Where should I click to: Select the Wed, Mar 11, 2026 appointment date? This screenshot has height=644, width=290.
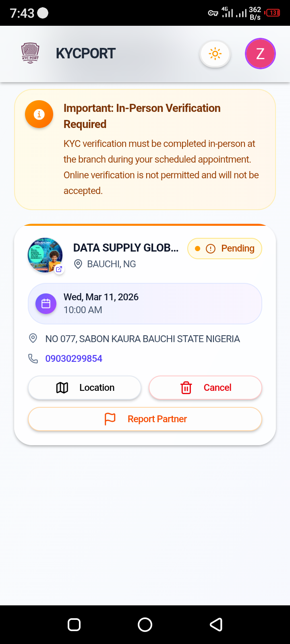[101, 297]
